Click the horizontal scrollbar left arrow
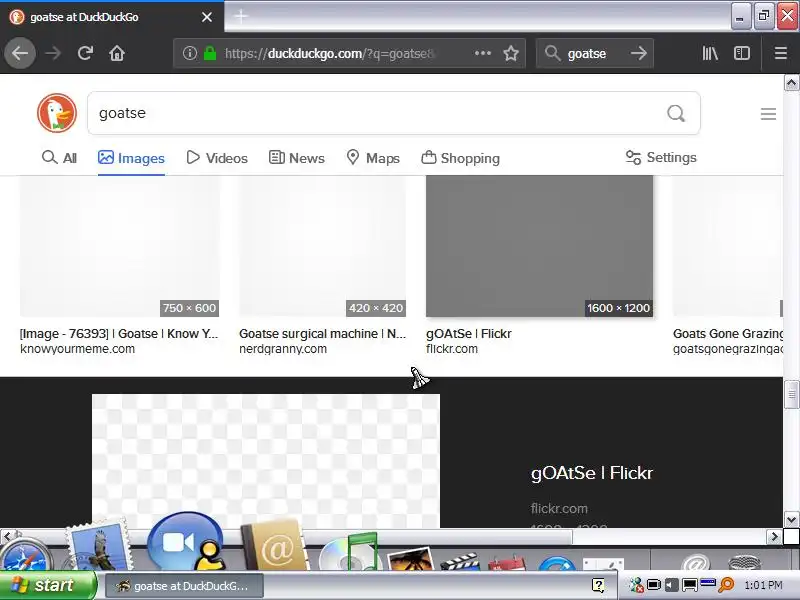 pyautogui.click(x=7, y=536)
